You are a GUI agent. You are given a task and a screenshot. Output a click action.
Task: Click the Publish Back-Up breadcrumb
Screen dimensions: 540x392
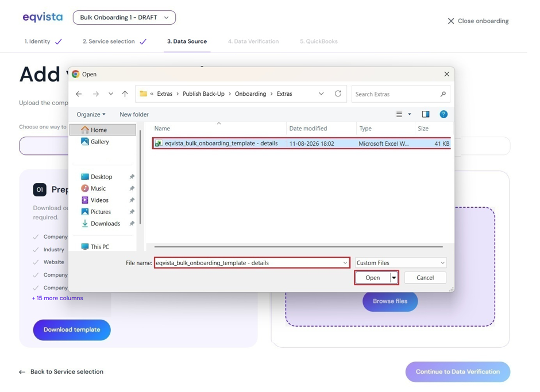point(203,94)
